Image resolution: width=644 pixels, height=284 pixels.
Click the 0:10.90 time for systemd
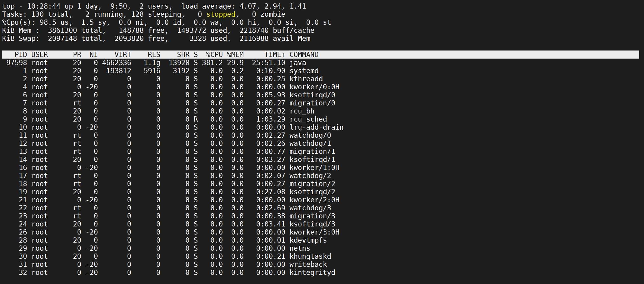[271, 71]
